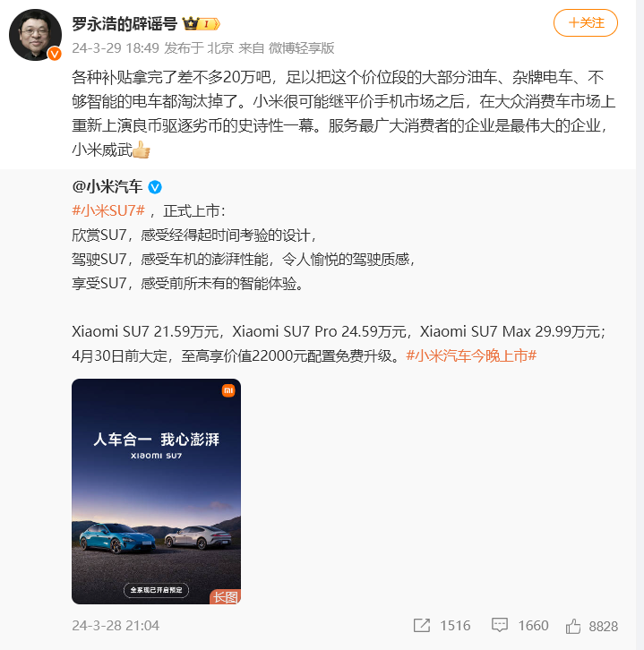This screenshot has width=644, height=650.
Task: Click the 微博轻享版 source link
Action: [302, 48]
